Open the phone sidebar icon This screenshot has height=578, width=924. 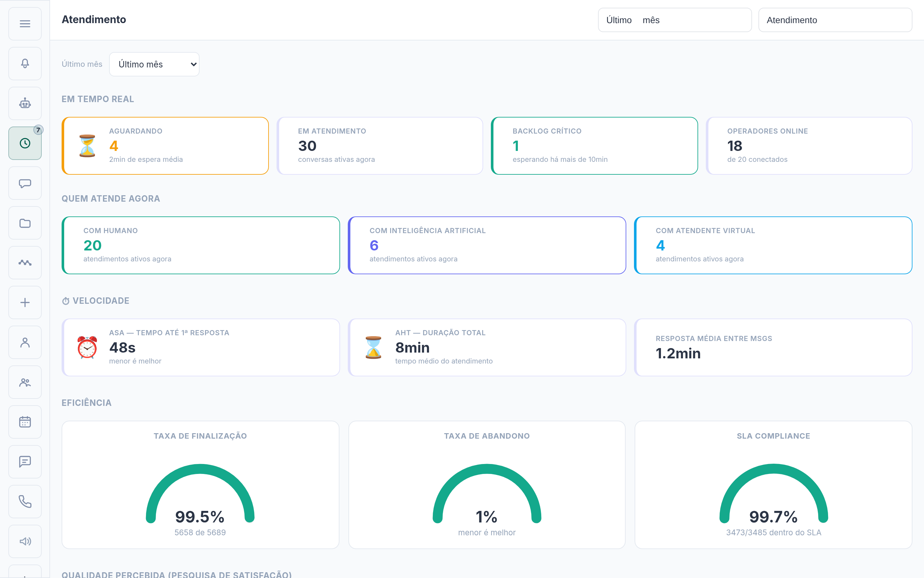pos(25,502)
